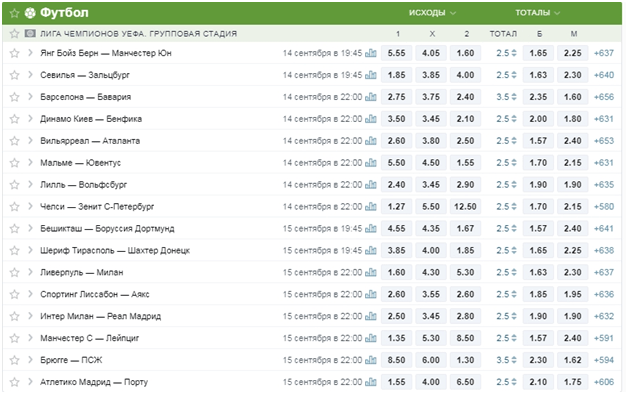Open the Ливерпуль — Милан match page

(82, 272)
